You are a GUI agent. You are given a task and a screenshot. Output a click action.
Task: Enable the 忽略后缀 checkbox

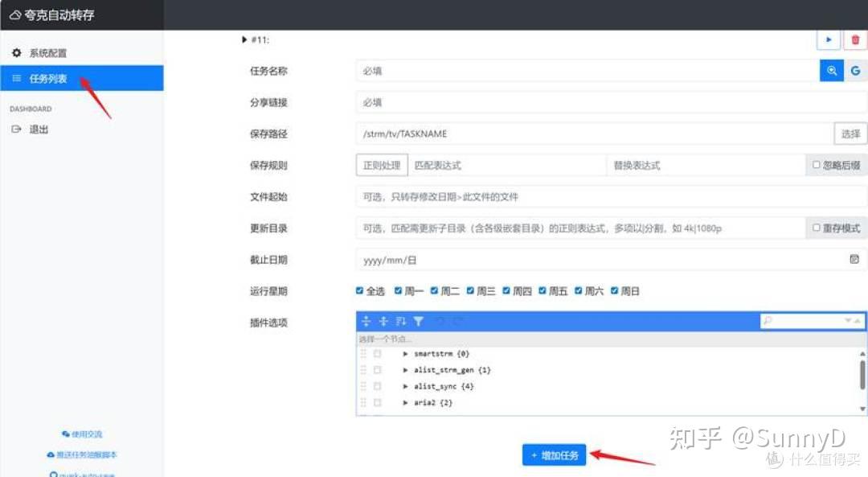[815, 165]
